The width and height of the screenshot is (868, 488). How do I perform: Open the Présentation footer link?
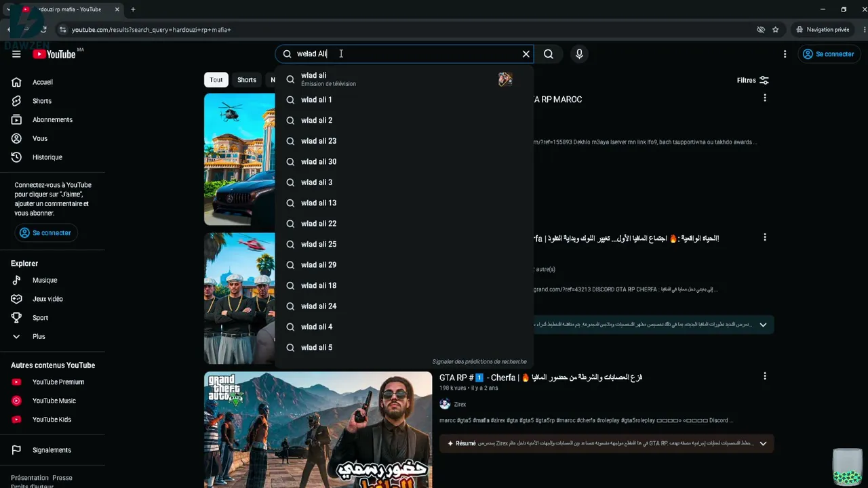tap(30, 478)
